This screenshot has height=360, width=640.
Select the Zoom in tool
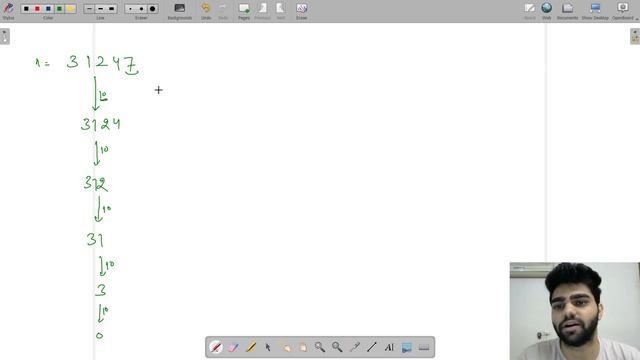(320, 347)
